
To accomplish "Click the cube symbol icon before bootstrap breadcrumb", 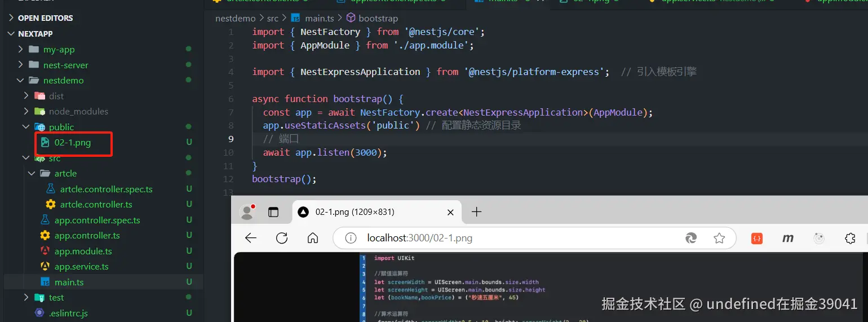I will pyautogui.click(x=351, y=19).
